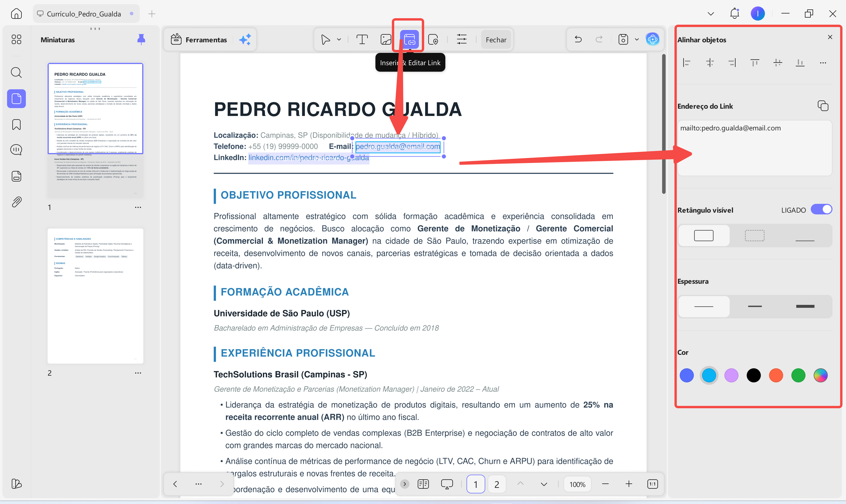The image size is (846, 504).
Task: Open the title bar chevron dropdown
Action: [x=711, y=14]
